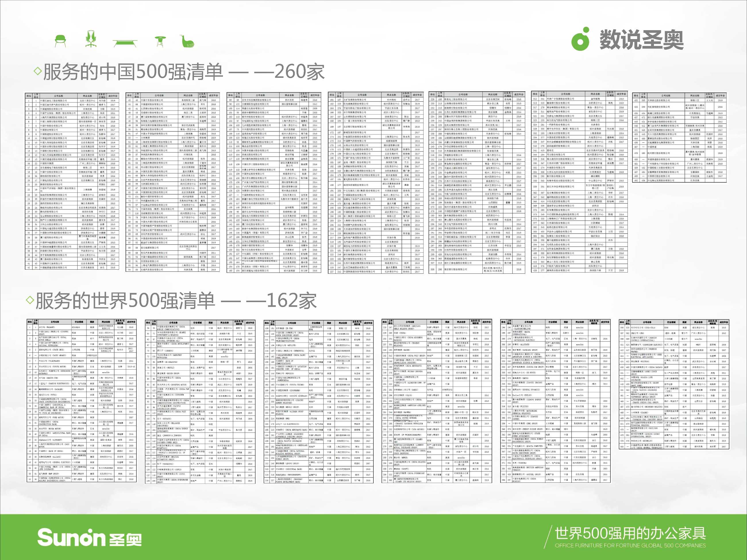Click the 162家 count text

(291, 300)
